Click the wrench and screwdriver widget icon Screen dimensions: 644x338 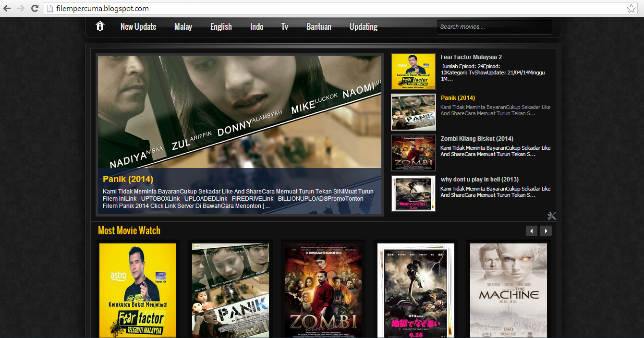(551, 216)
